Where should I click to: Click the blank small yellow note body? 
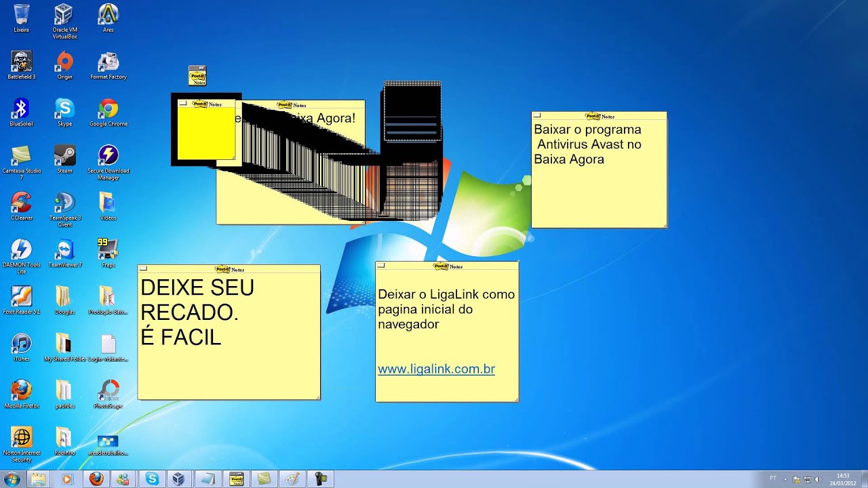click(206, 133)
